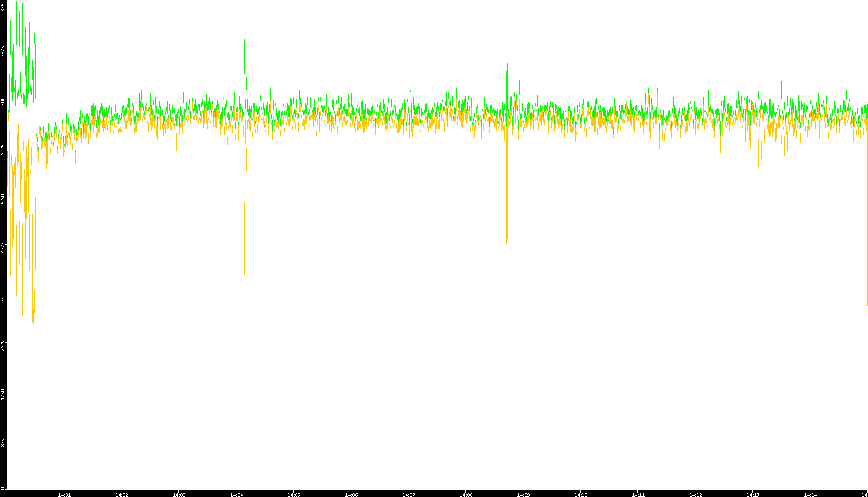Viewport: 868px width, 497px height.
Task: Click the 7000 value axis label
Action: point(3,100)
